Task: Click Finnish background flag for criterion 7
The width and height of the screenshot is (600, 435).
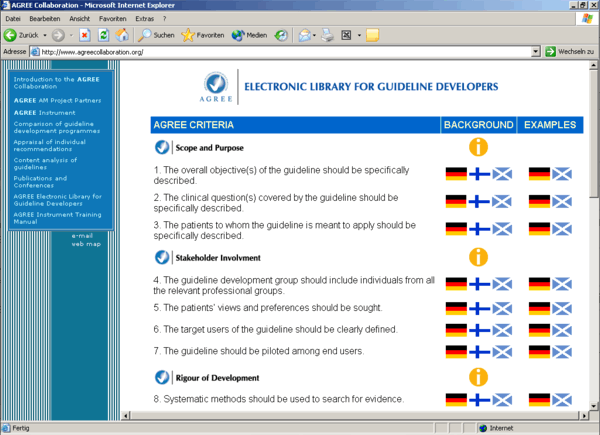Action: pyautogui.click(x=479, y=352)
